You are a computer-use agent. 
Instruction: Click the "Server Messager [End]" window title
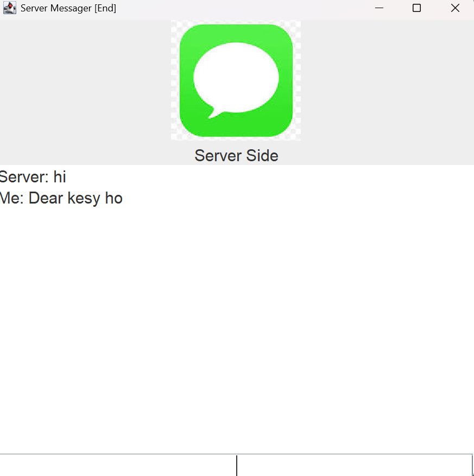pos(68,8)
